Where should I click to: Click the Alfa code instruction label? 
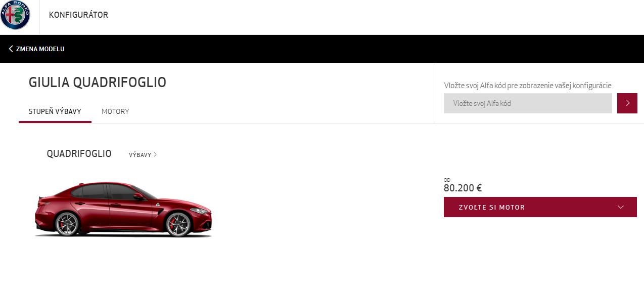click(x=528, y=86)
